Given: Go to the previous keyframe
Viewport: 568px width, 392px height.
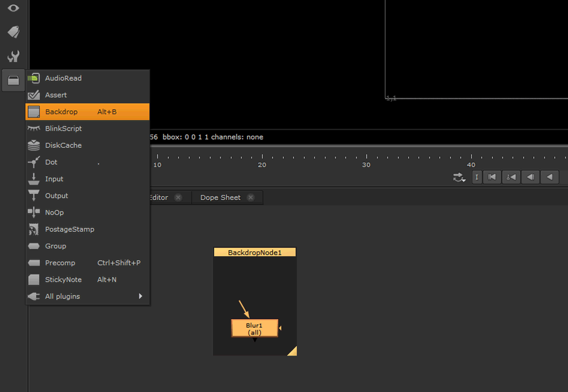Looking at the screenshot, I should coord(511,177).
